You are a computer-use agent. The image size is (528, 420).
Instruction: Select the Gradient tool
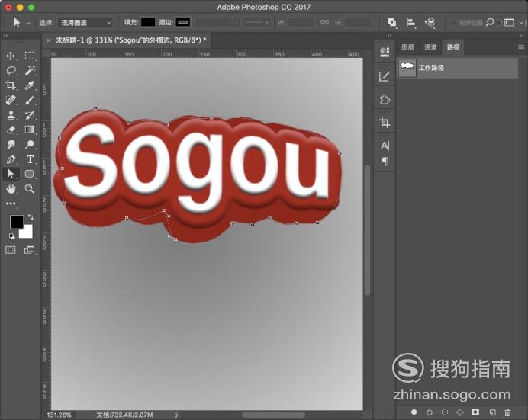pos(30,130)
